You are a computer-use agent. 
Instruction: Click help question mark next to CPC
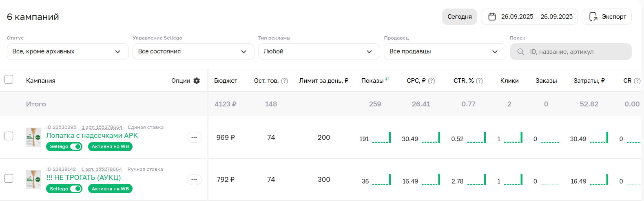431,81
